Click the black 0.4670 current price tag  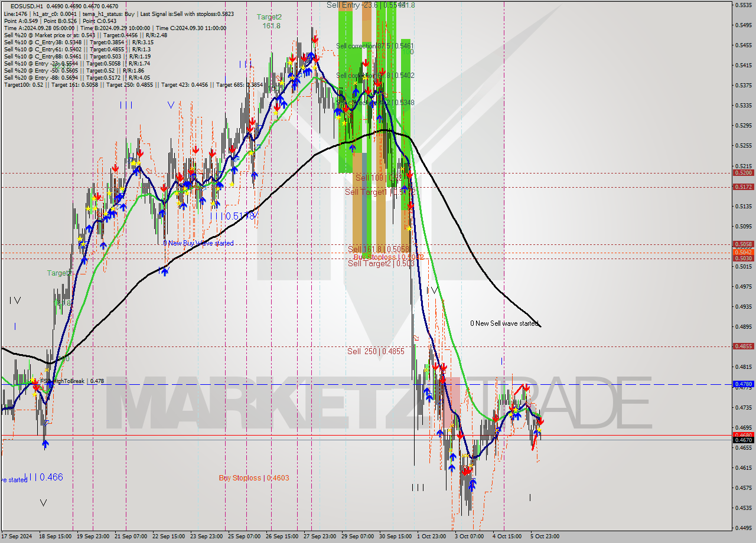(x=743, y=440)
